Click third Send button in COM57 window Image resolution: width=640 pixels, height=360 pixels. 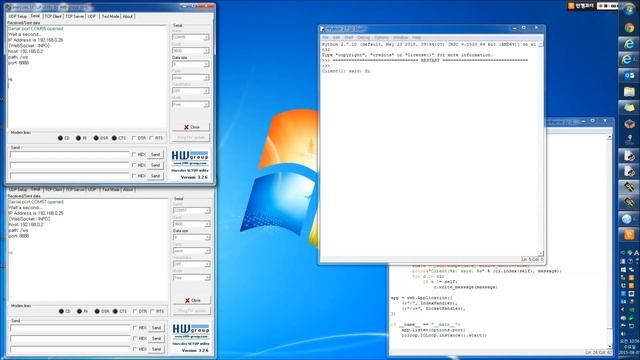[x=156, y=349]
